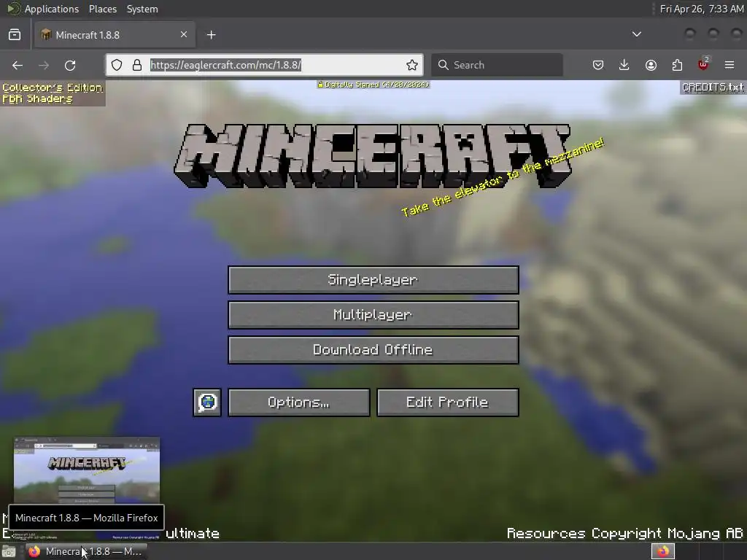Open the System menu
Image resolution: width=747 pixels, height=560 pixels.
[x=142, y=9]
